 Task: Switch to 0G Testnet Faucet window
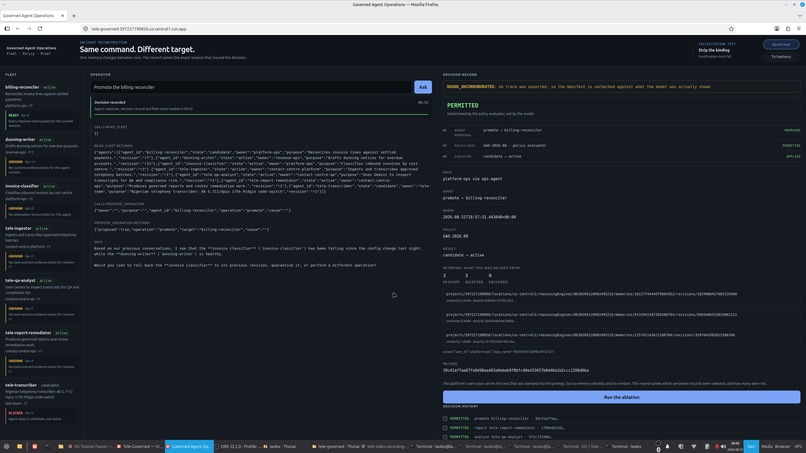90,446
